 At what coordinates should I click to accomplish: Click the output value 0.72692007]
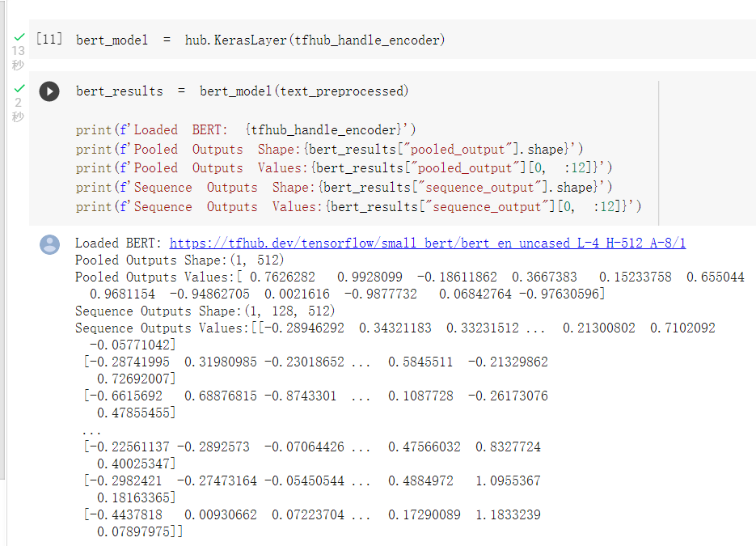[136, 379]
